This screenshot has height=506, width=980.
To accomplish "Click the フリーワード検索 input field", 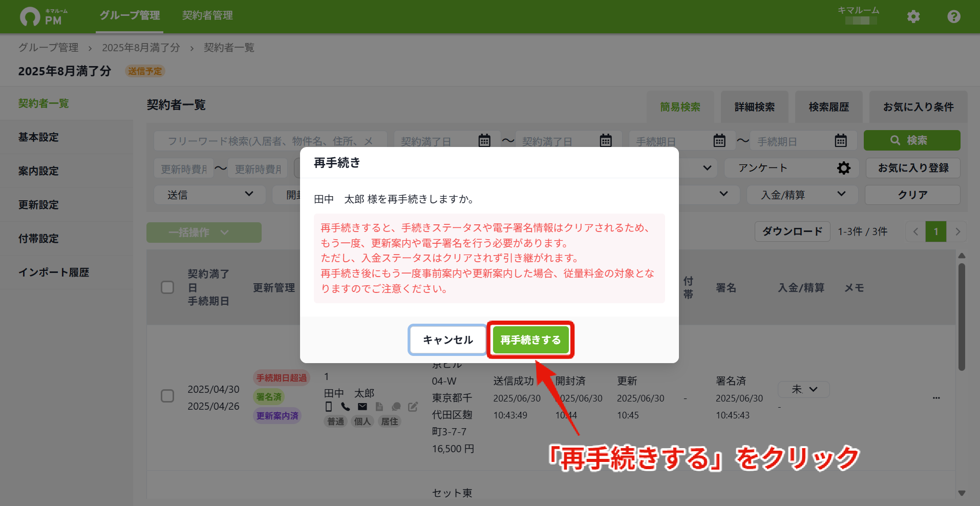I will [271, 141].
